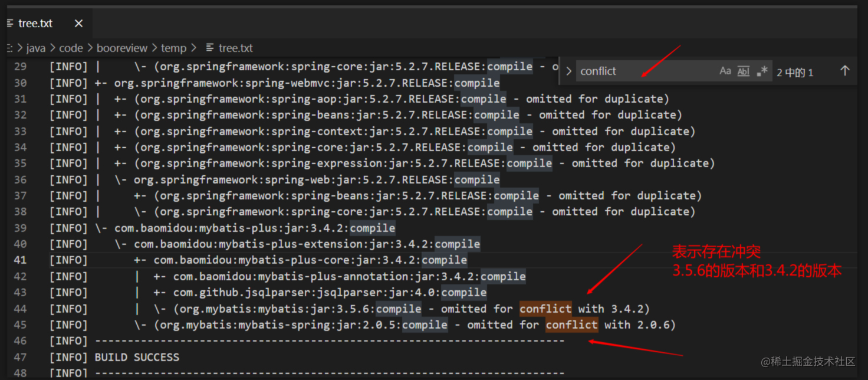Select the tree.txt file icon on the tab
Screen dimensions: 868x380
9,23
